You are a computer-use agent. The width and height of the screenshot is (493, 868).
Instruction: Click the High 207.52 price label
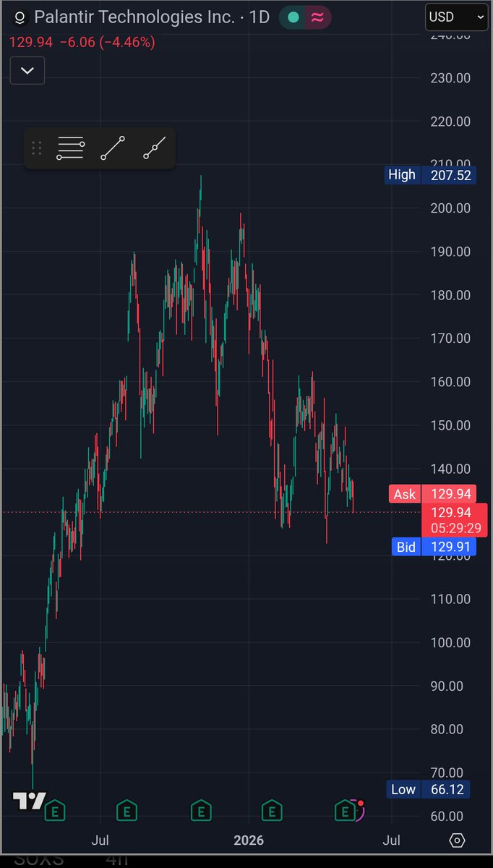coord(430,174)
